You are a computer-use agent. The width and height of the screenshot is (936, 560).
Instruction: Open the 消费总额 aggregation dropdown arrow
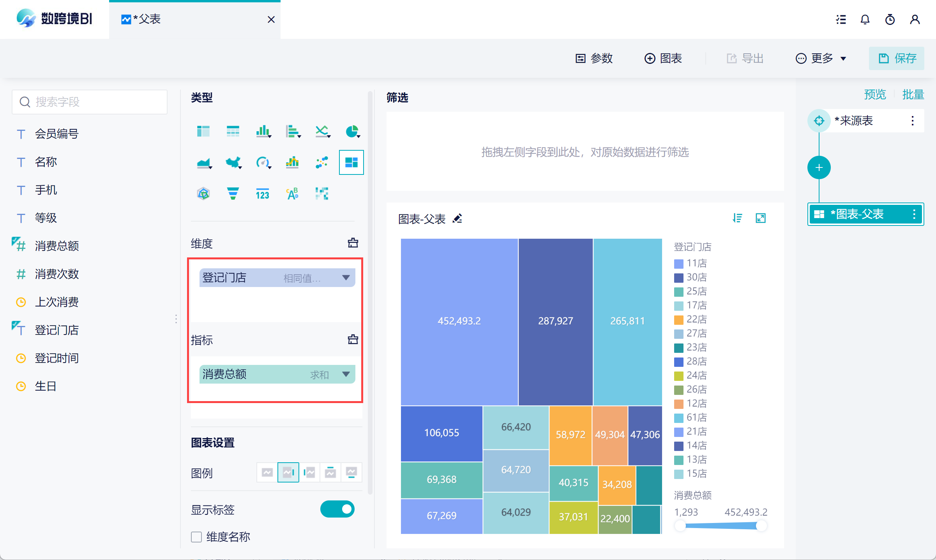[346, 374]
